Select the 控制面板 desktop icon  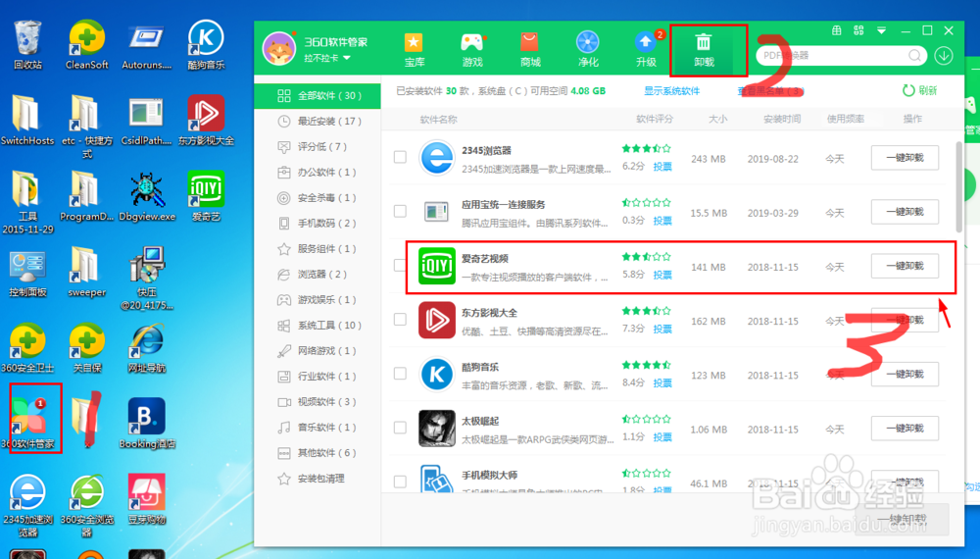coord(27,273)
